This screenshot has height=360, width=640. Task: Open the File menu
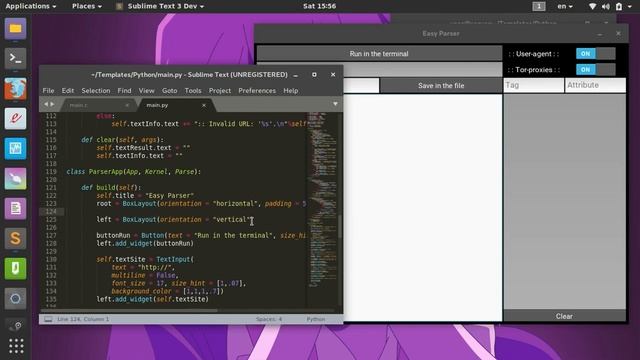tap(48, 91)
